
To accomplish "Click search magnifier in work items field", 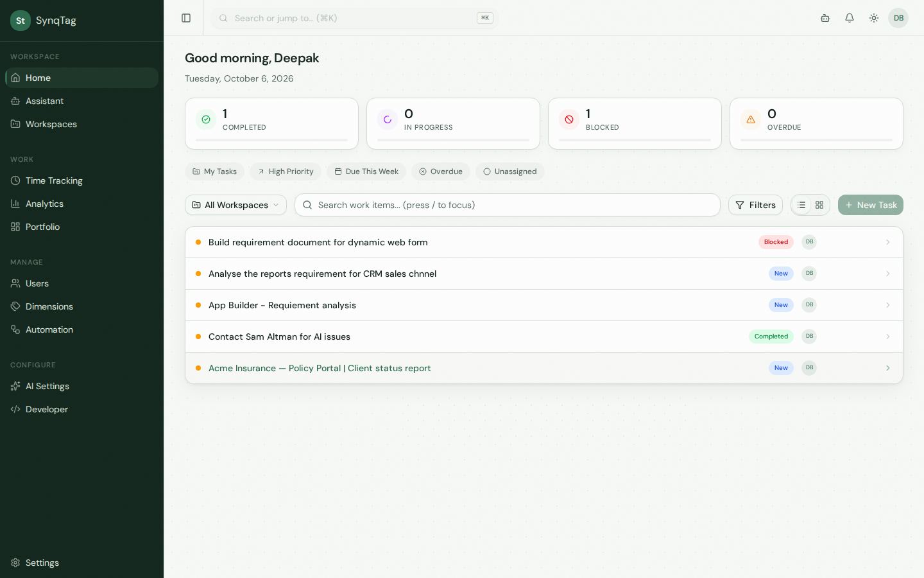I will click(307, 205).
